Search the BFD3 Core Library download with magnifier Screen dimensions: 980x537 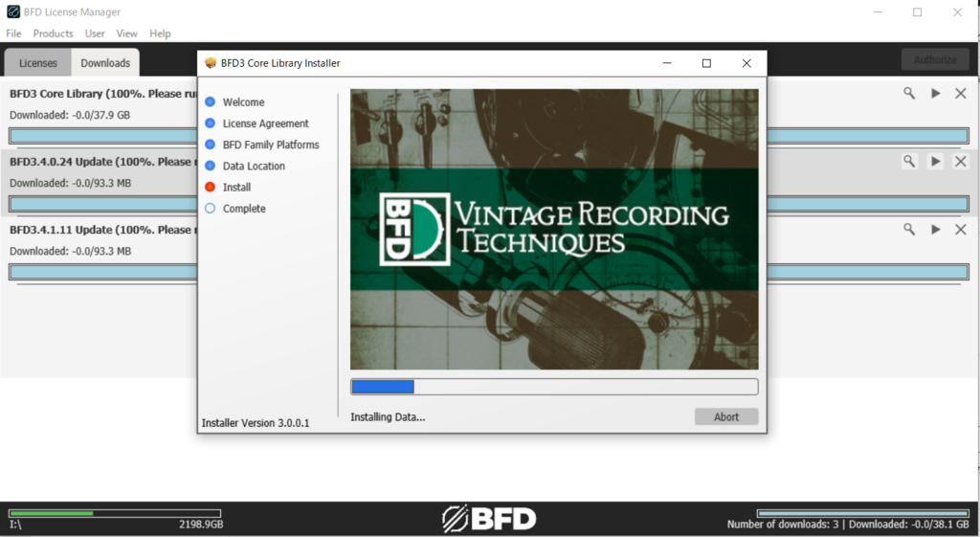coord(909,93)
